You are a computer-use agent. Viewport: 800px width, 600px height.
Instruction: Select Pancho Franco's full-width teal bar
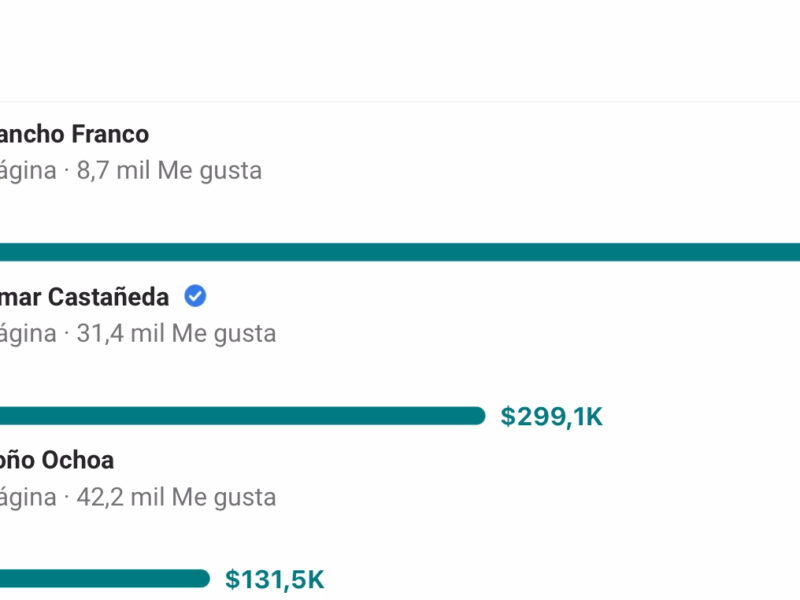(x=400, y=252)
